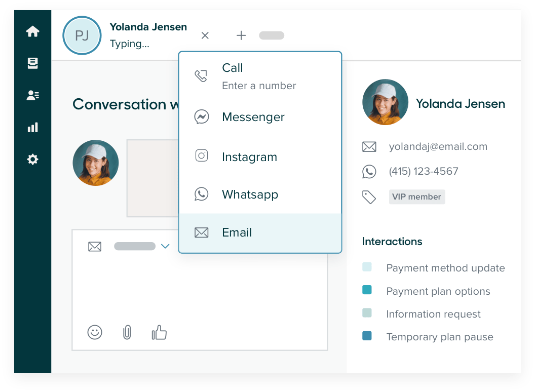Click the Information request color swatch
Image resolution: width=535 pixels, height=392 pixels.
pyautogui.click(x=367, y=312)
